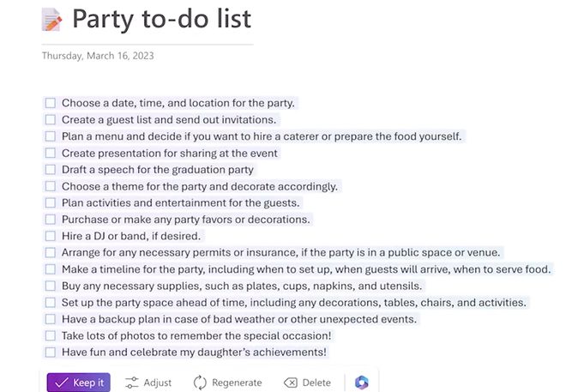Click the notepad icon beside the title
Image resolution: width=566 pixels, height=392 pixels.
click(52, 19)
